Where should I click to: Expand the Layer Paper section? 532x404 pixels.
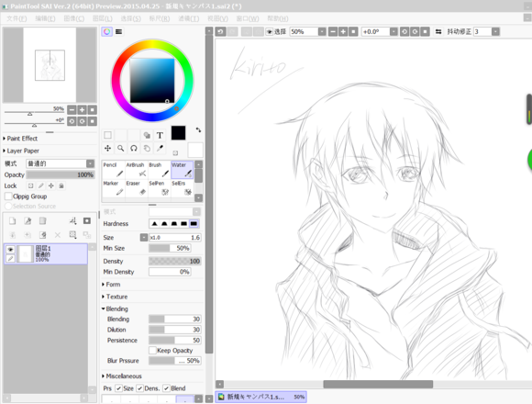pos(21,151)
